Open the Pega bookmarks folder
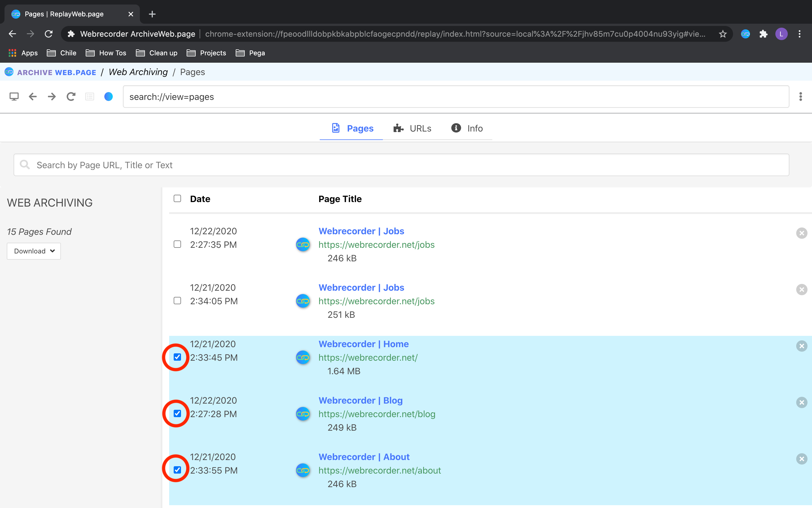Viewport: 812px width, 508px height. pos(250,53)
